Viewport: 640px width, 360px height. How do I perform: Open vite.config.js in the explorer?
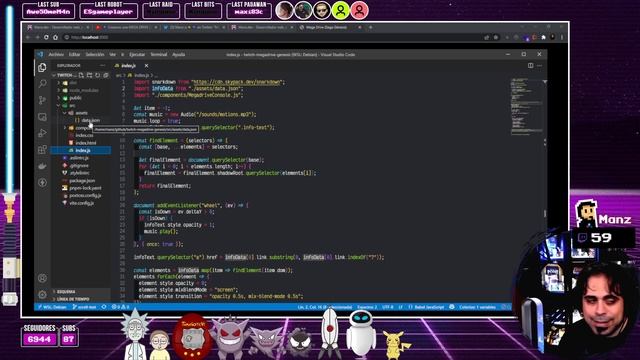(x=81, y=203)
